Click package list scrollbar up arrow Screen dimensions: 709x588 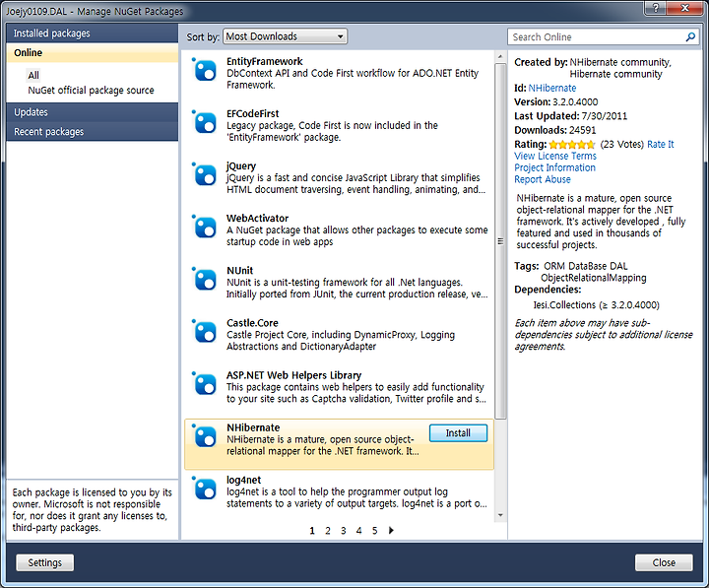point(500,57)
